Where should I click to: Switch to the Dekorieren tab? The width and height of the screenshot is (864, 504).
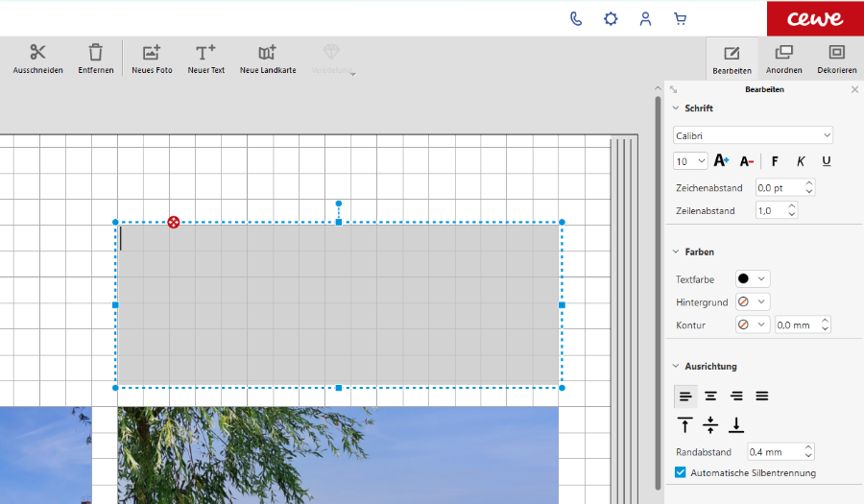pyautogui.click(x=836, y=58)
